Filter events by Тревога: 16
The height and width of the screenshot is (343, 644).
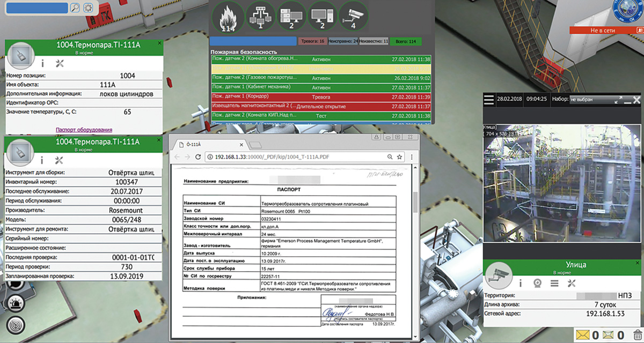coord(312,41)
